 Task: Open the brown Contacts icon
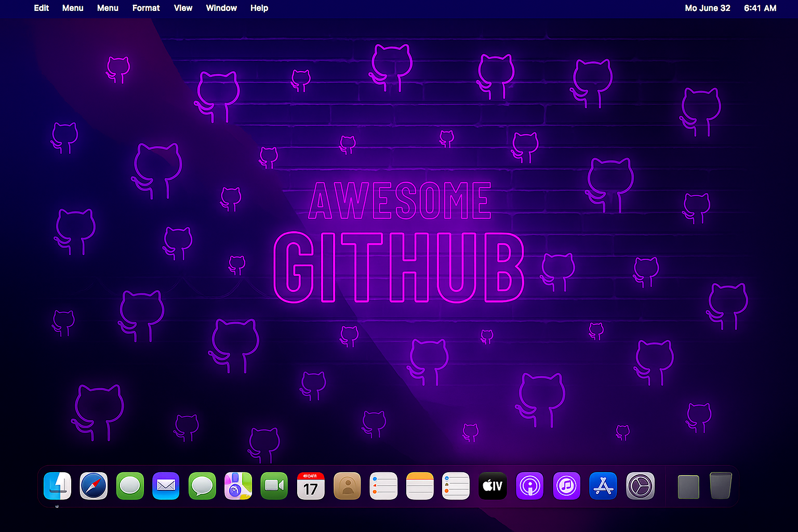point(347,486)
